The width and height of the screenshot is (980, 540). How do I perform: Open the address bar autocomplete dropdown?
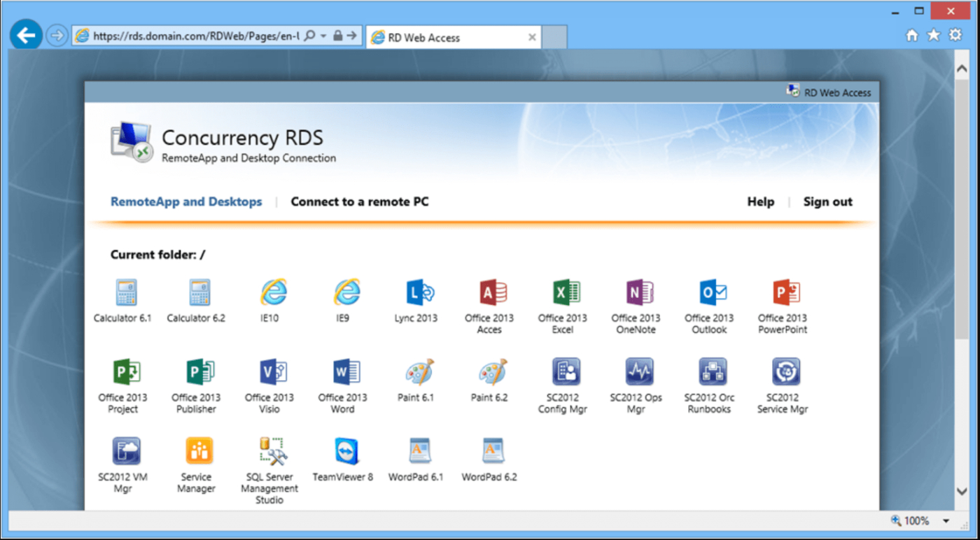(x=323, y=36)
